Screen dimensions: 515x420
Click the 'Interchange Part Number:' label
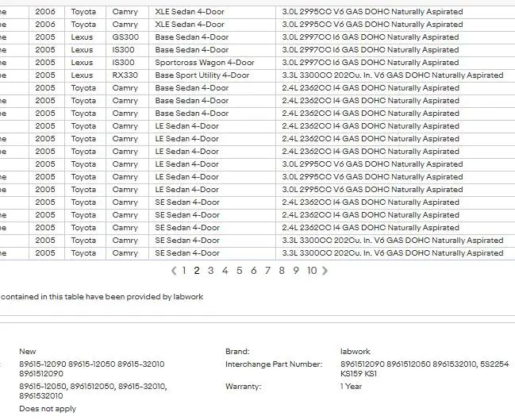(274, 364)
